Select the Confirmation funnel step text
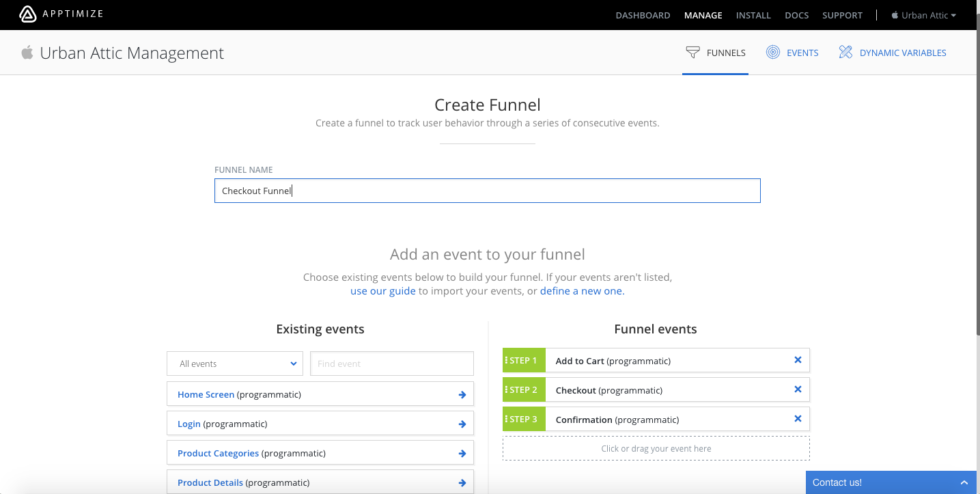Viewport: 980px width, 494px height. 617,420
